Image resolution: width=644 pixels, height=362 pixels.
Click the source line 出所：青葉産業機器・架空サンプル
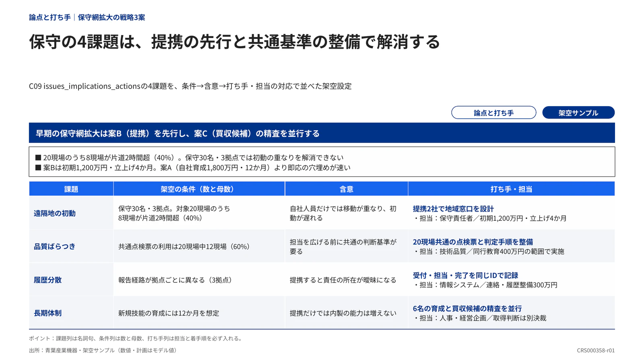click(x=104, y=350)
